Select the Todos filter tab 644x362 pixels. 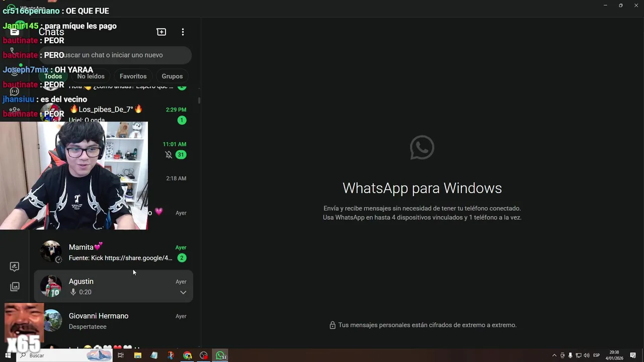tap(53, 76)
